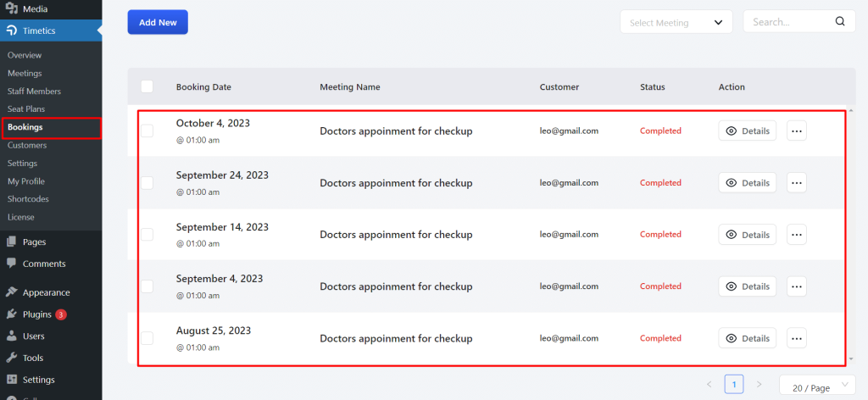The width and height of the screenshot is (868, 400).
Task: Select Bookings submenu item
Action: coord(25,127)
